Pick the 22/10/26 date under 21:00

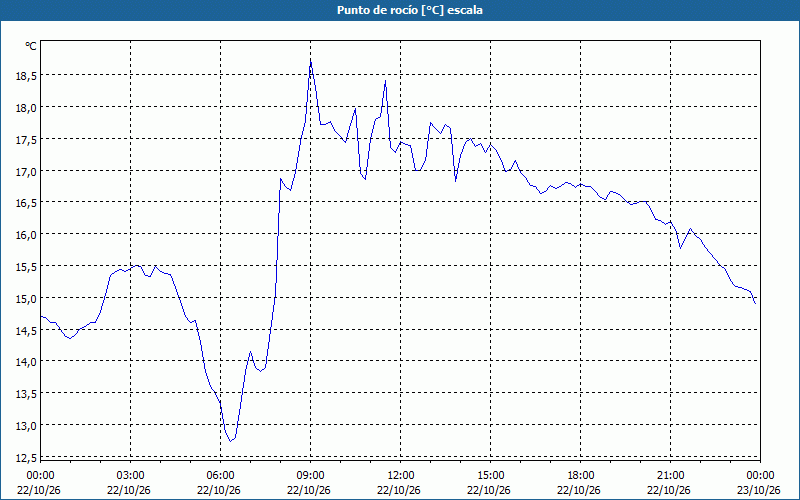[x=669, y=490]
